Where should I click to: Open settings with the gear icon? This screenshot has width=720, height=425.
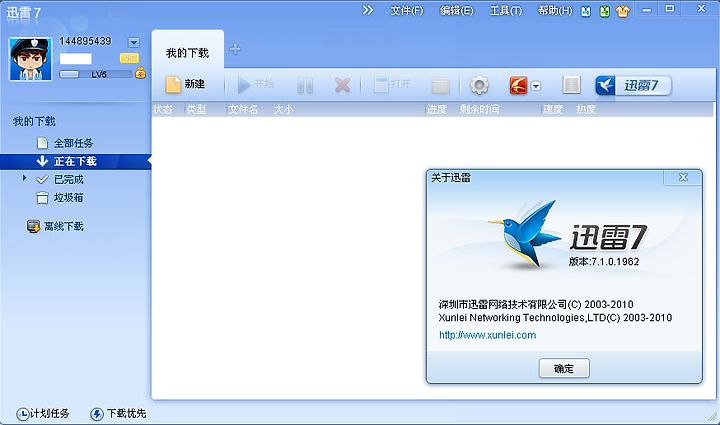pyautogui.click(x=479, y=85)
